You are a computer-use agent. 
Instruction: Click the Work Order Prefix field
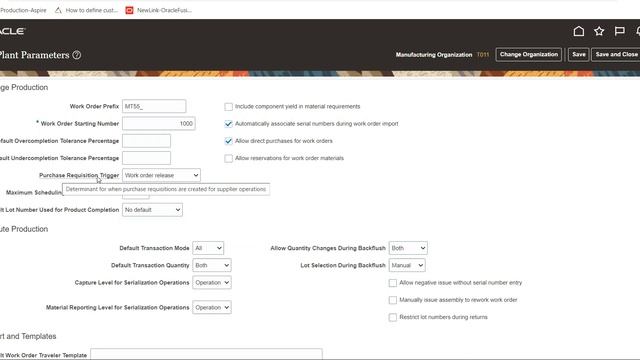[154, 106]
